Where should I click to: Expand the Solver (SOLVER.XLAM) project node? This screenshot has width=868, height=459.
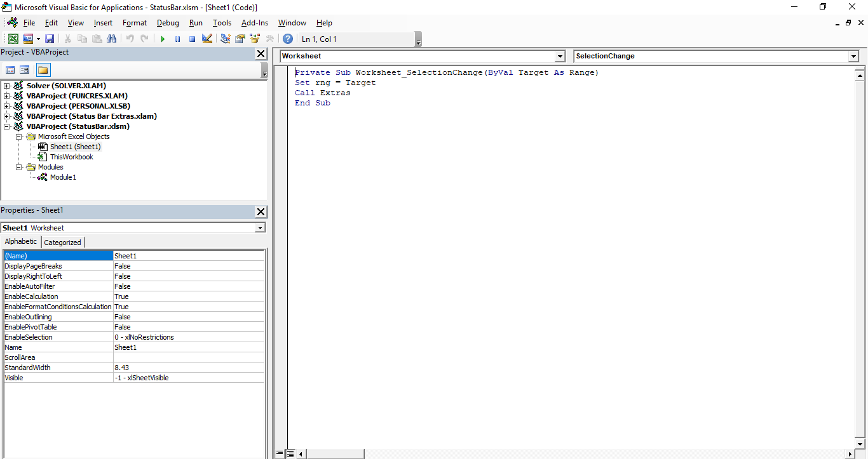(7, 86)
